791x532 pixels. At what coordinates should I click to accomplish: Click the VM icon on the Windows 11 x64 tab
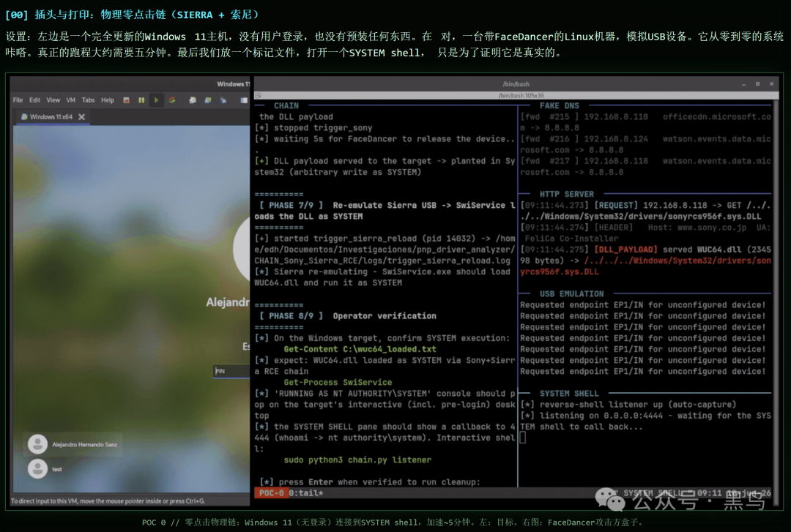tap(23, 117)
